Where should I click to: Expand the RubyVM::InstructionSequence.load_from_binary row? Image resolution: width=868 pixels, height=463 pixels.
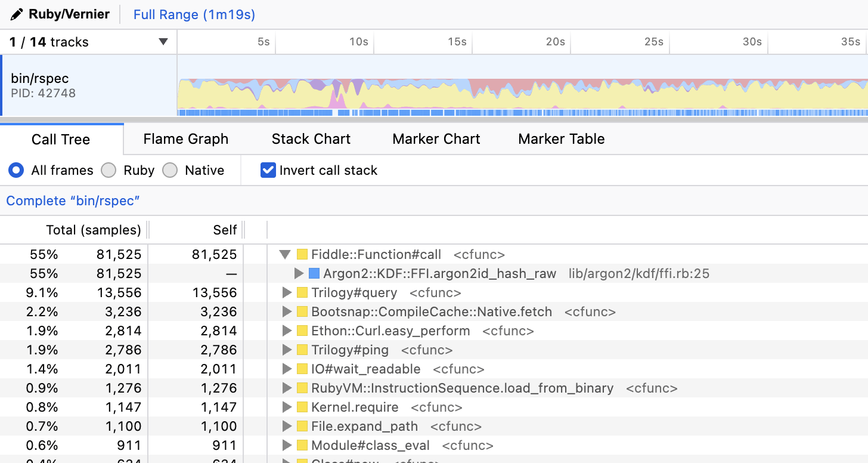[x=287, y=388]
